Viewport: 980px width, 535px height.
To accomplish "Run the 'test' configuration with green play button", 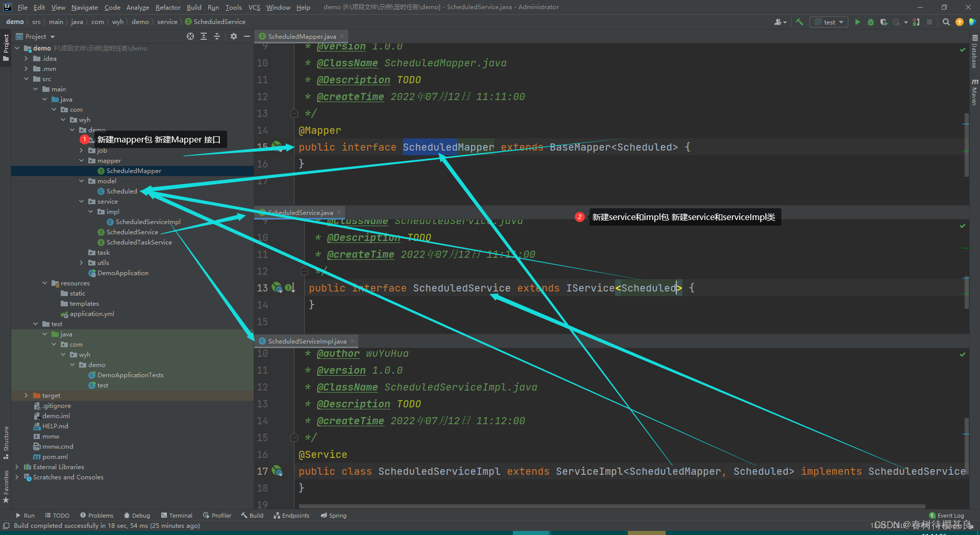I will 857,22.
